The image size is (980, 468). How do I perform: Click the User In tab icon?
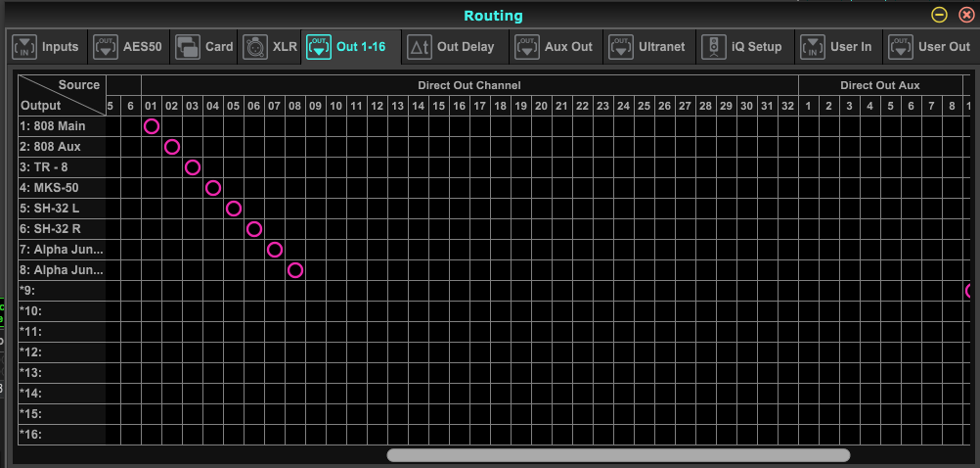click(x=813, y=47)
